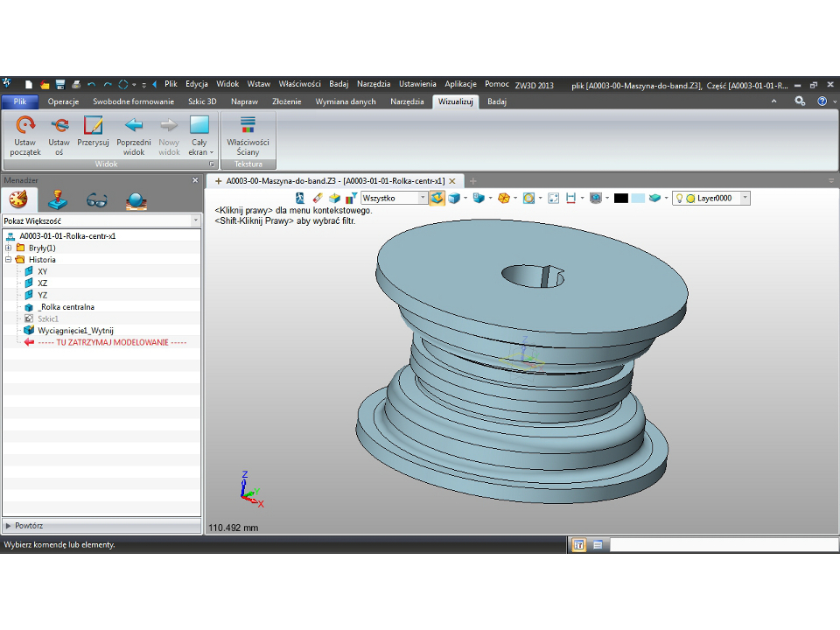The width and height of the screenshot is (840, 630).
Task: Open Właściwości Ściany texture properties
Action: (248, 126)
